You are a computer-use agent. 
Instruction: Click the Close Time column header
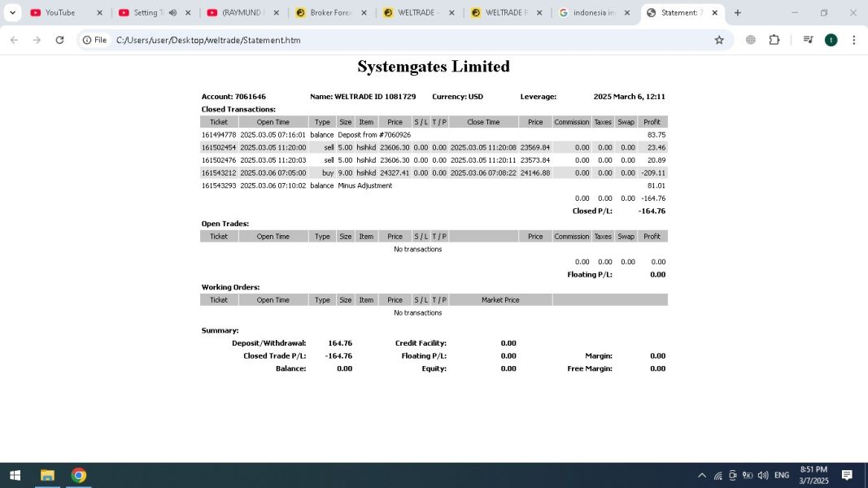483,122
